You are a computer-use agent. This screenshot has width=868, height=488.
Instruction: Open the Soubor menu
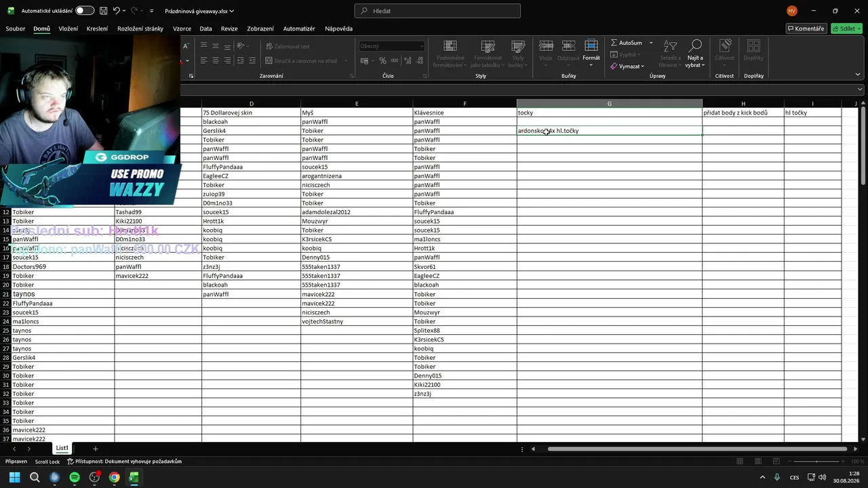(x=16, y=28)
